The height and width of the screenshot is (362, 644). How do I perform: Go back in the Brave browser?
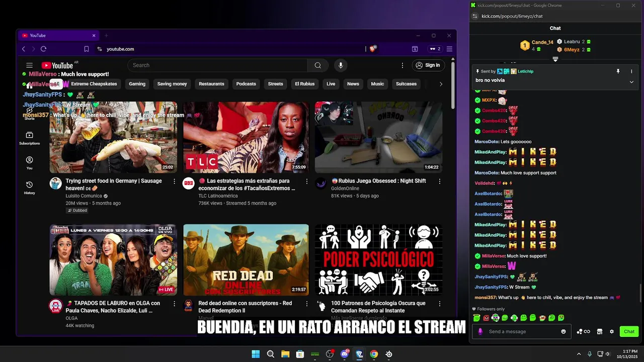pos(24,49)
